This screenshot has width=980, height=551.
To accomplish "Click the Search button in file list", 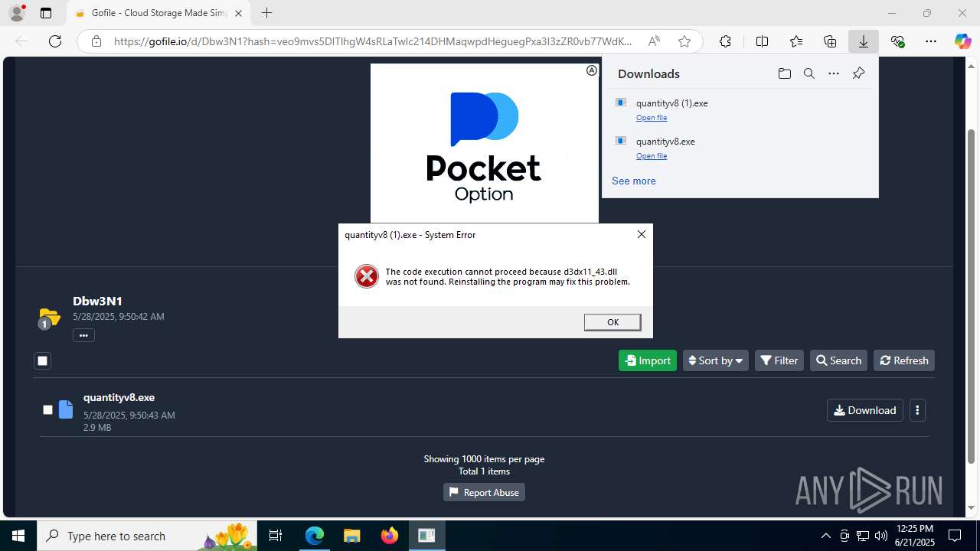I will point(838,360).
